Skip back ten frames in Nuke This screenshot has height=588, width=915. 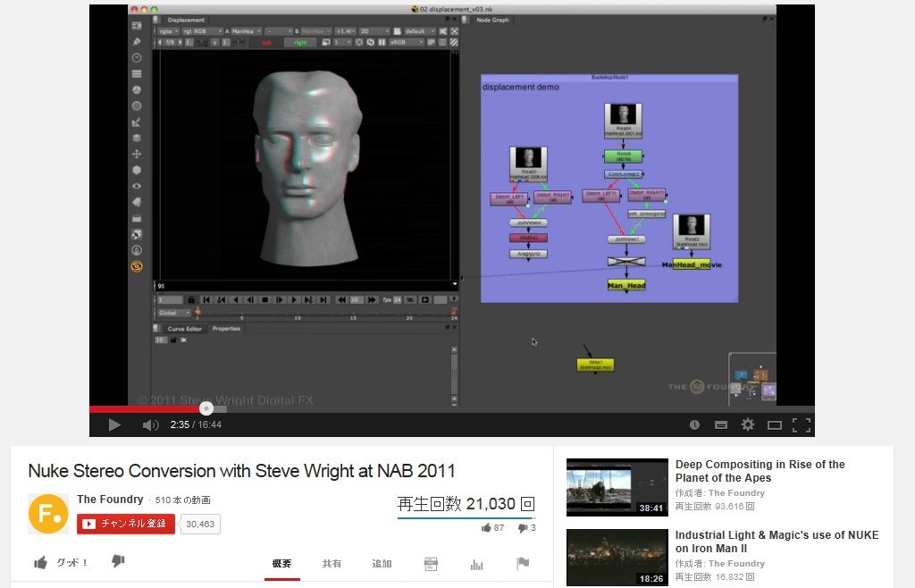pos(341,300)
